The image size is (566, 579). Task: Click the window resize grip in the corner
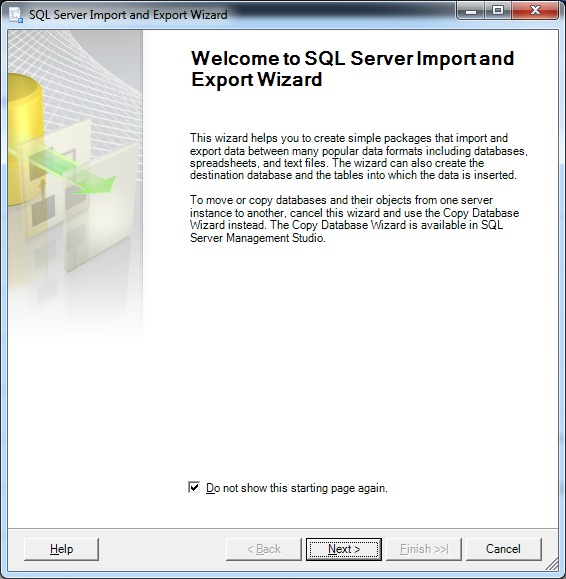point(552,564)
